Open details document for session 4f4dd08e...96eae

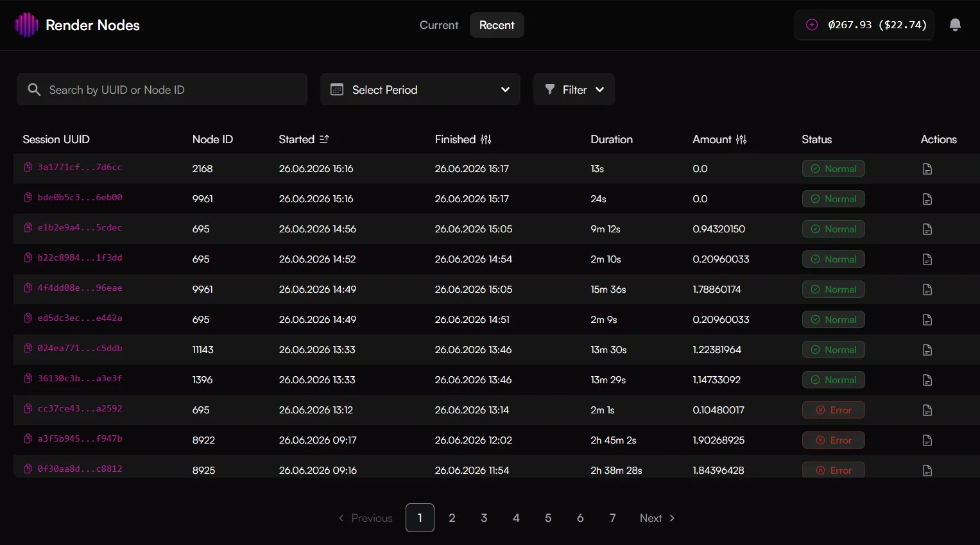tap(927, 290)
